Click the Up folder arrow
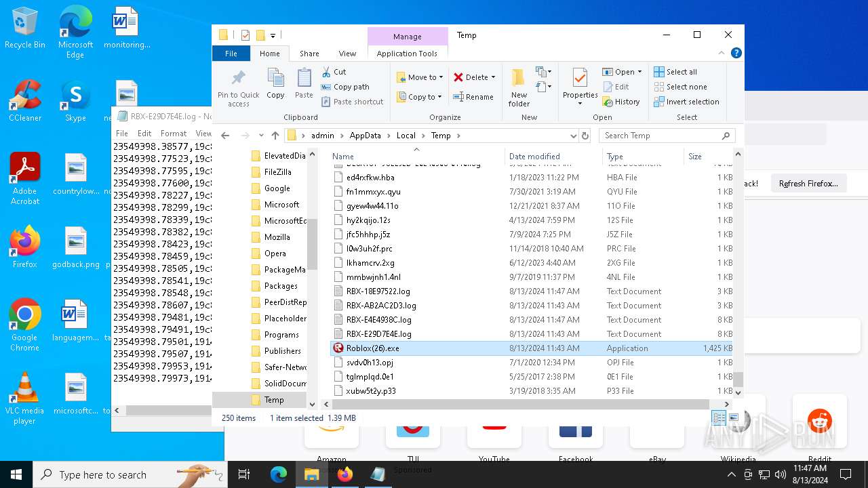Image resolution: width=868 pixels, height=488 pixels. pos(275,136)
